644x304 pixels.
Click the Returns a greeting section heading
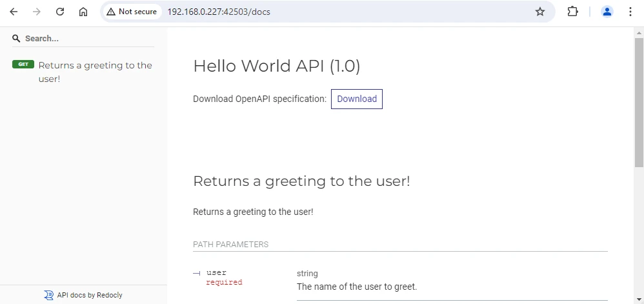[x=301, y=181]
